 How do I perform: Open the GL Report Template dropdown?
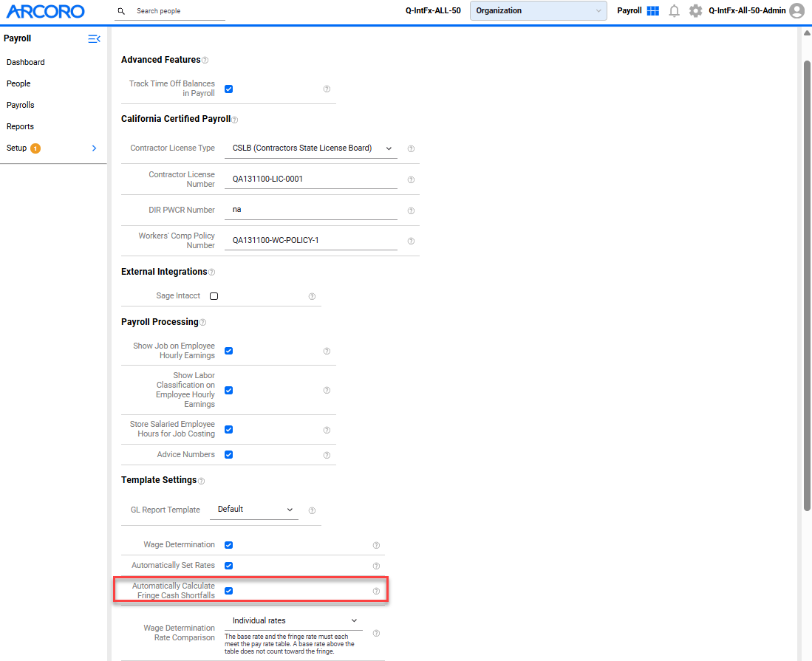[254, 510]
